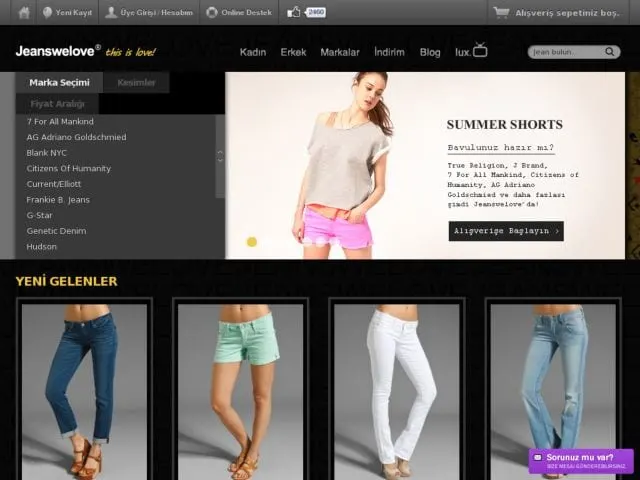Click the Online Destek lifebuoy icon
This screenshot has height=480, width=640.
tap(211, 13)
